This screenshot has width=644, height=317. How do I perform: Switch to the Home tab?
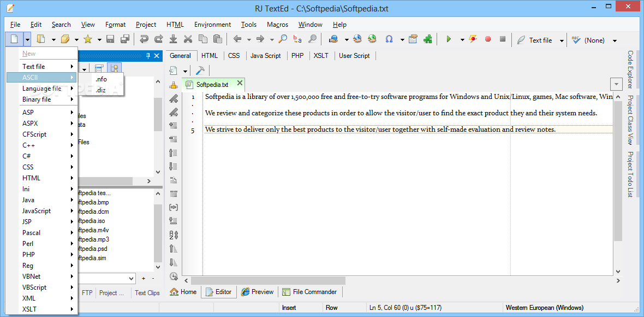[x=183, y=291]
